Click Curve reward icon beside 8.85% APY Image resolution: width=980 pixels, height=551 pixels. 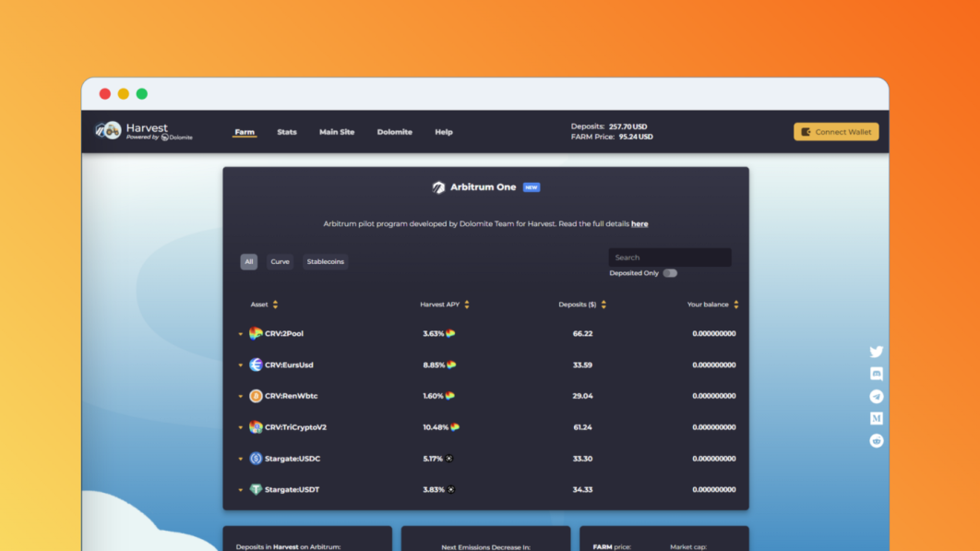point(451,365)
